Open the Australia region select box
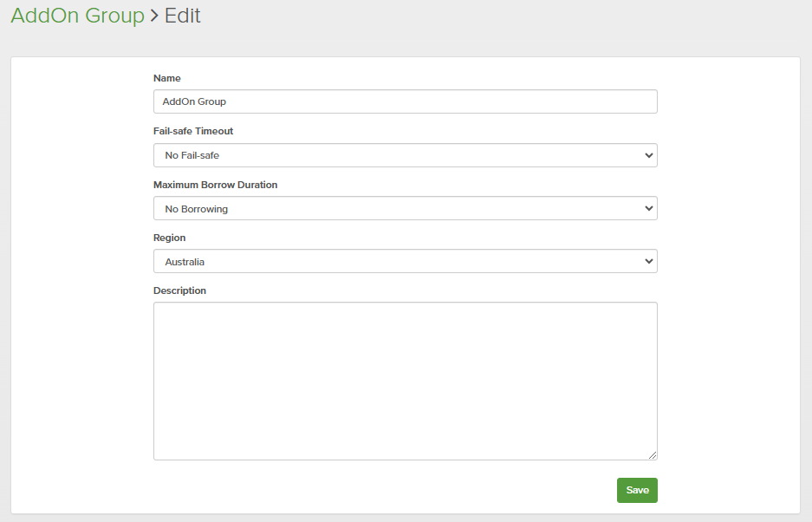The image size is (812, 522). (x=405, y=261)
